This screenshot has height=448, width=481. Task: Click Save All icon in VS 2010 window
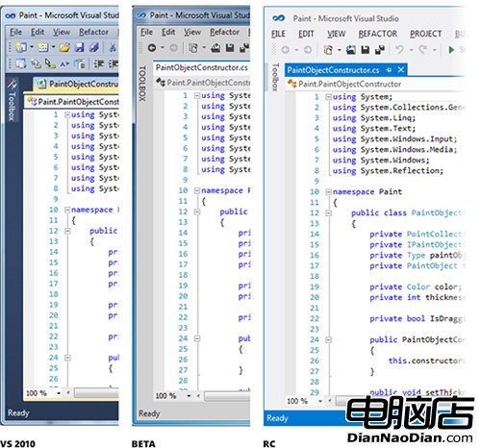coord(94,47)
